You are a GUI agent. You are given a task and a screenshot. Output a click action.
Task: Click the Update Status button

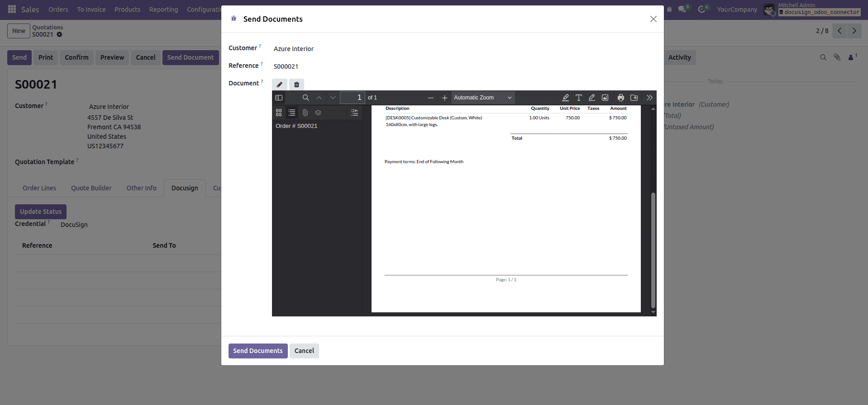click(x=41, y=212)
